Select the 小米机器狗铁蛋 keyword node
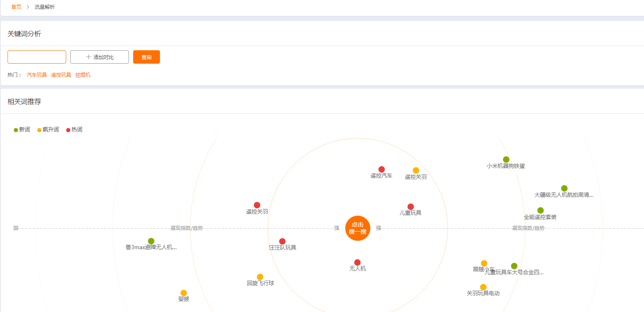Image resolution: width=644 pixels, height=312 pixels. coord(506,160)
